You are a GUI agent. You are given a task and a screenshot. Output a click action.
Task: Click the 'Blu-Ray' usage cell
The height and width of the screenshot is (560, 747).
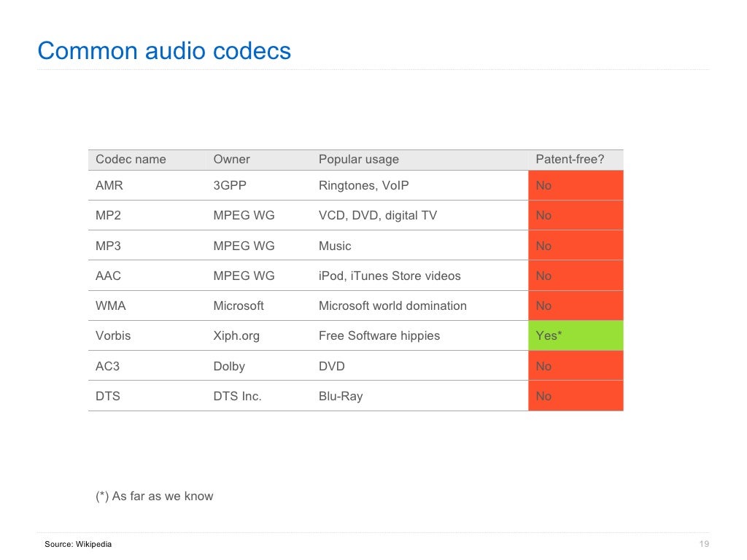click(x=341, y=397)
